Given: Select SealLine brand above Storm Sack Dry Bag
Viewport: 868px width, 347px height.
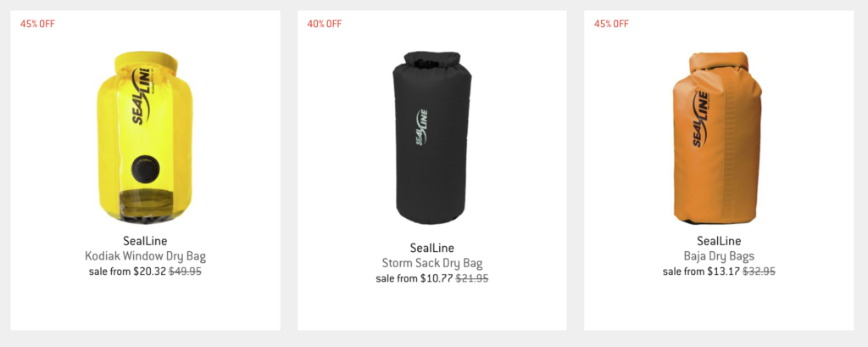Looking at the screenshot, I should pyautogui.click(x=432, y=248).
